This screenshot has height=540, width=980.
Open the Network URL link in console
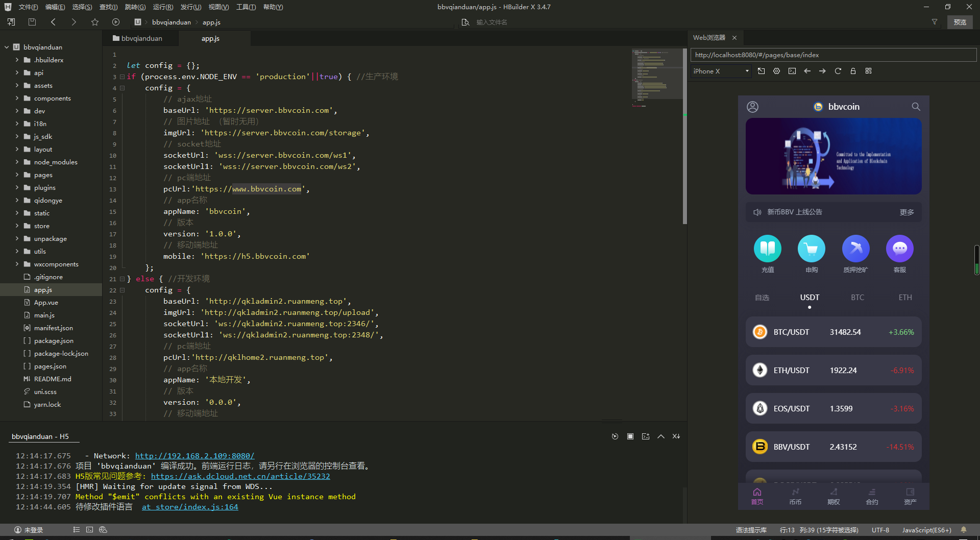click(194, 456)
